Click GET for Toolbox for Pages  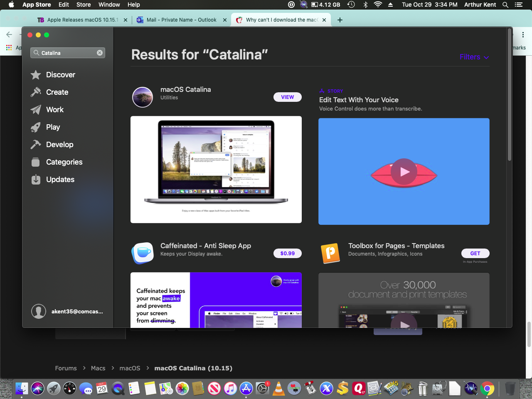coord(475,253)
